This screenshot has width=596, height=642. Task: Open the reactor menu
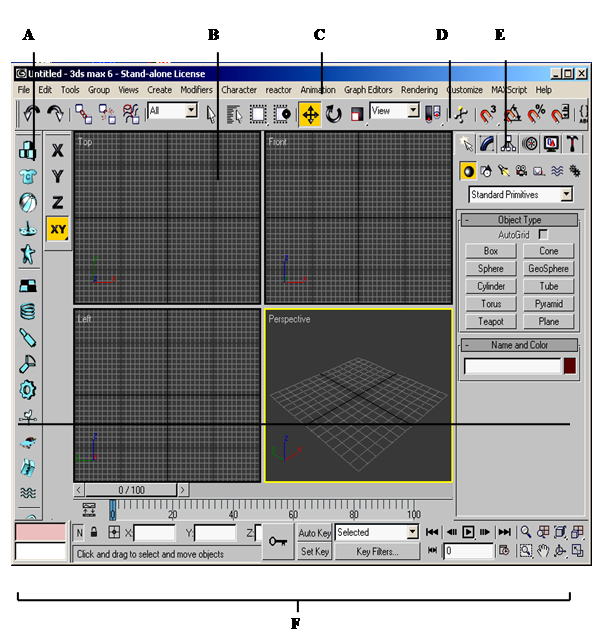[x=278, y=90]
